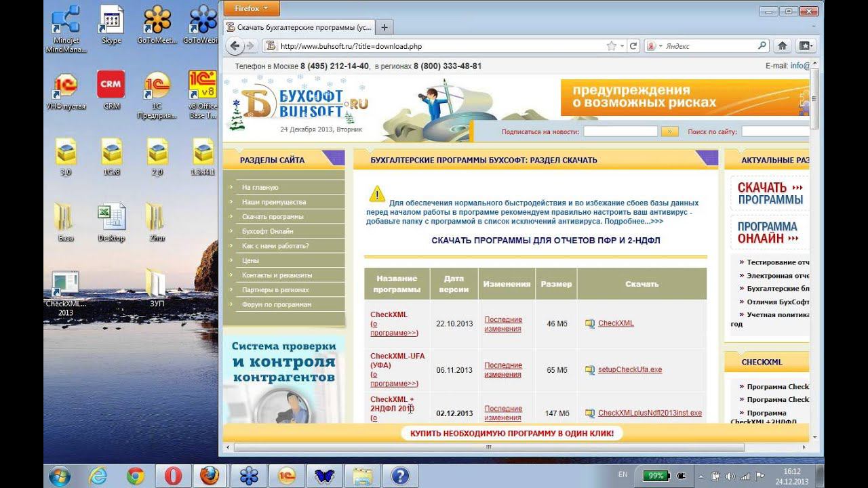Viewport: 868px width, 488px height.
Task: Open Партнеры в регионах menu item
Action: pyautogui.click(x=275, y=290)
